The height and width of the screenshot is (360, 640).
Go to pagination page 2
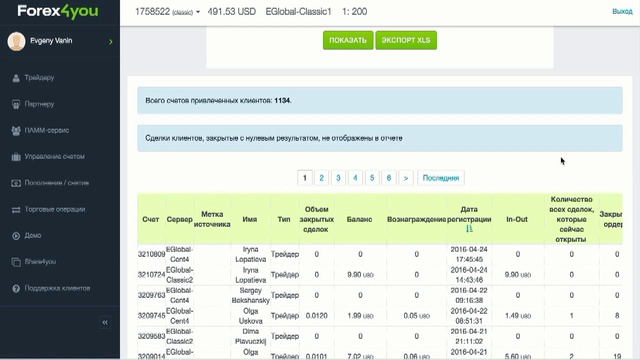click(322, 178)
